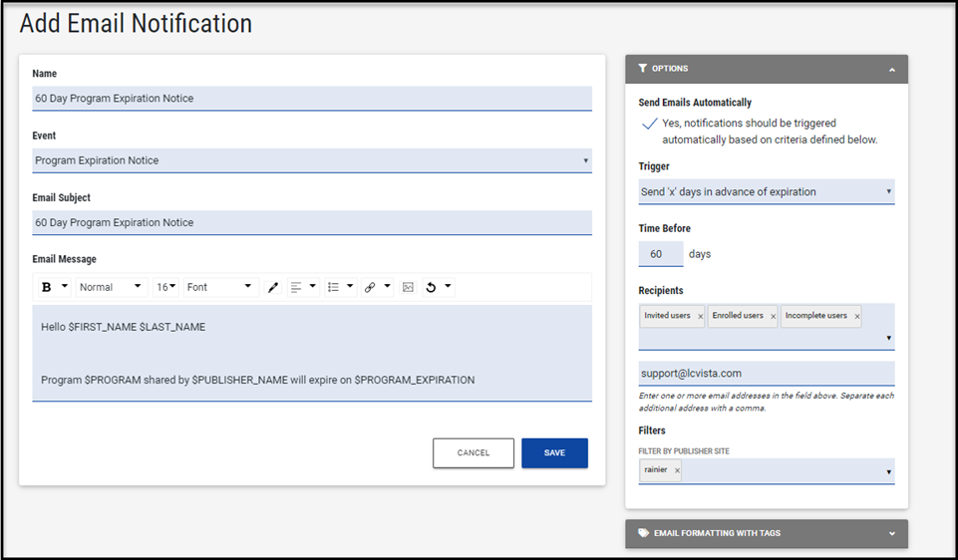
Task: Click the insert link icon
Action: 370,287
